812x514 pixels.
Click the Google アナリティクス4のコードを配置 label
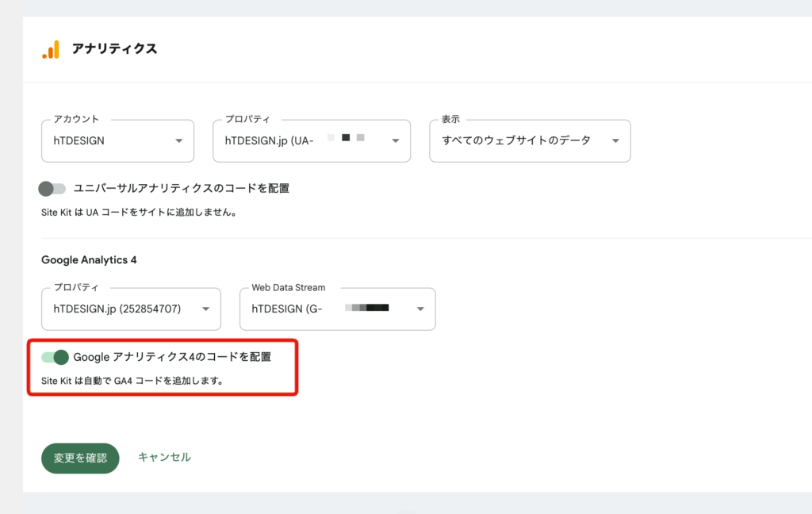point(172,357)
